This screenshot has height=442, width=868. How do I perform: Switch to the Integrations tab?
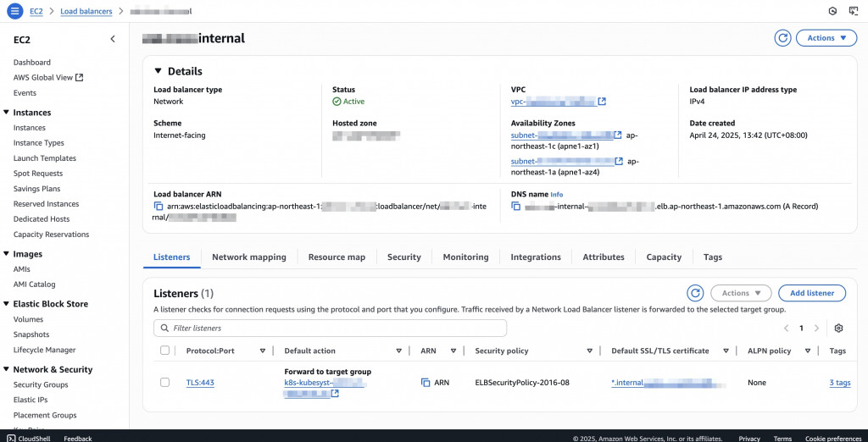pos(536,257)
